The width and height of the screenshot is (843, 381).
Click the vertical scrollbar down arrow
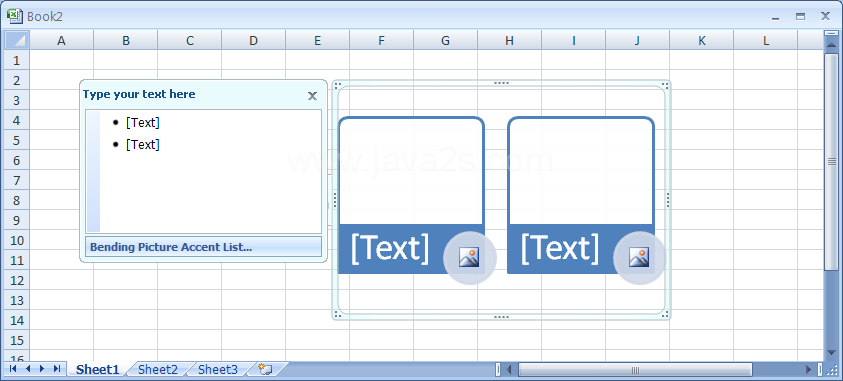pyautogui.click(x=831, y=353)
